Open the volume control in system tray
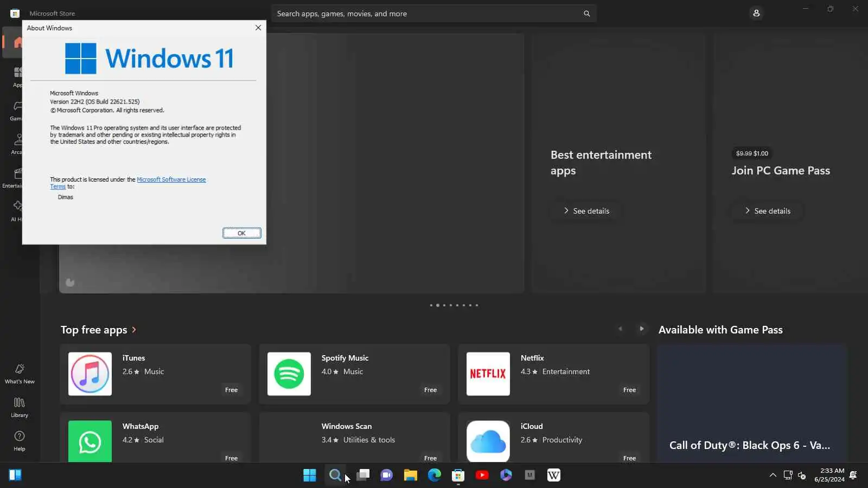Screen dimensions: 868x488 [x=802, y=475]
